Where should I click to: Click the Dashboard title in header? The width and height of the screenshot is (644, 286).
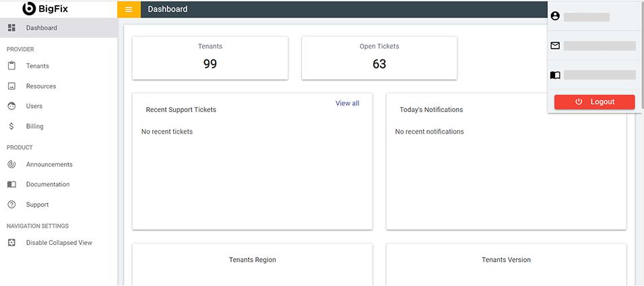[168, 9]
